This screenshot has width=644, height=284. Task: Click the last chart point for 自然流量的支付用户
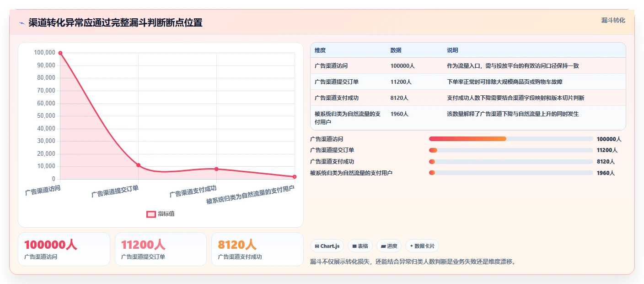click(295, 177)
